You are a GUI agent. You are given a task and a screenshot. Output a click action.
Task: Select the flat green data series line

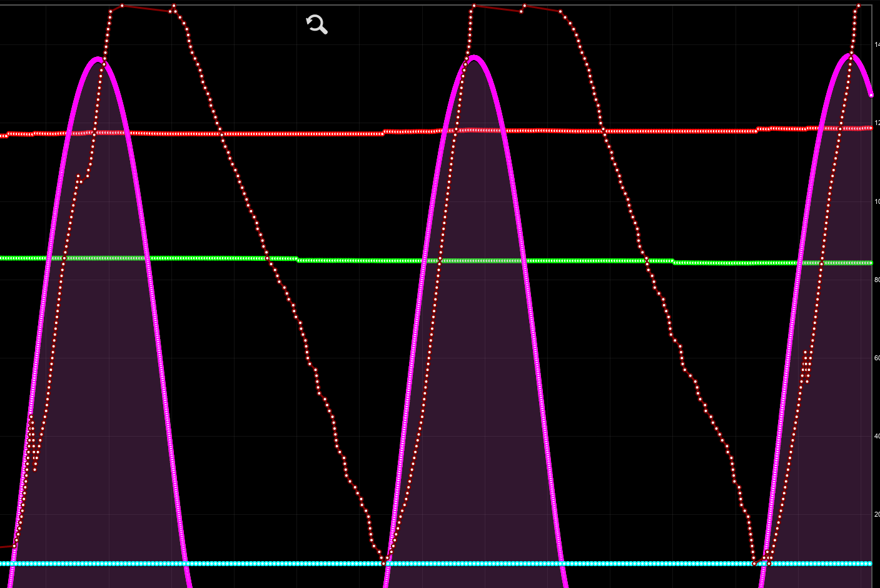click(436, 260)
